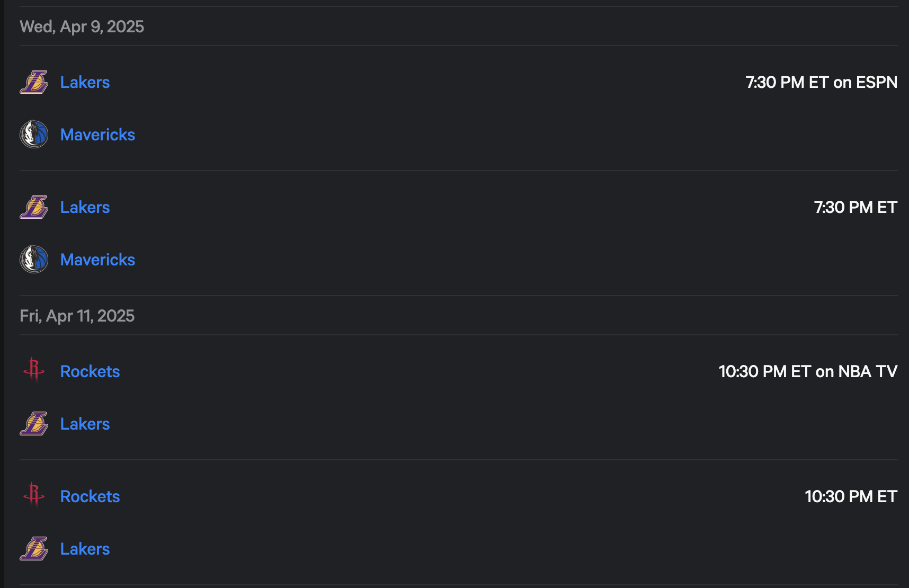Click the Mavericks logo in the ESPN game

click(34, 134)
